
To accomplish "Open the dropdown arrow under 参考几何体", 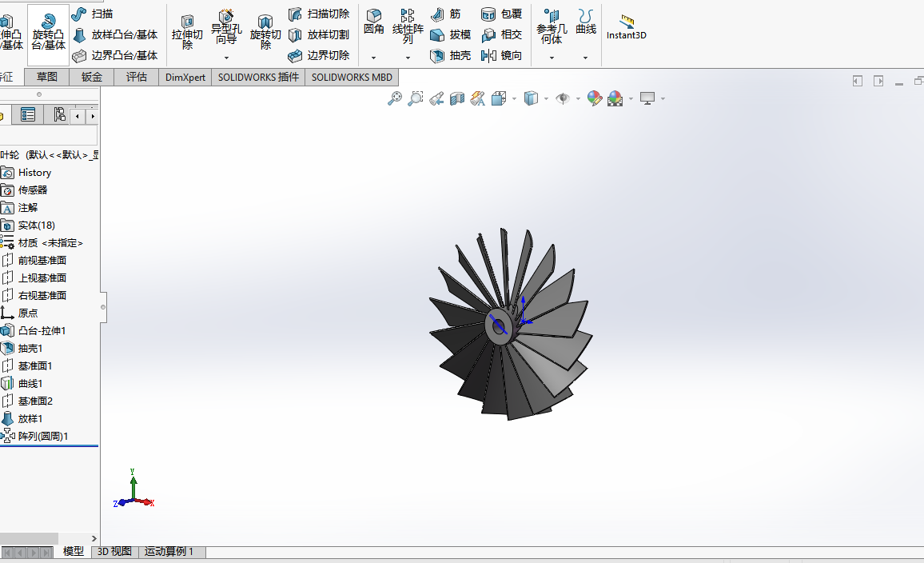I will coord(552,58).
